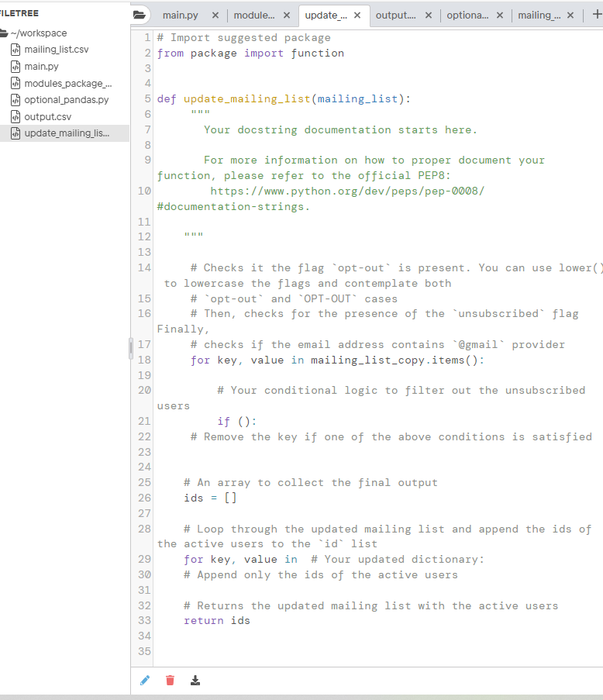This screenshot has height=700, width=603.
Task: Open a new tab with plus icon
Action: [598, 14]
